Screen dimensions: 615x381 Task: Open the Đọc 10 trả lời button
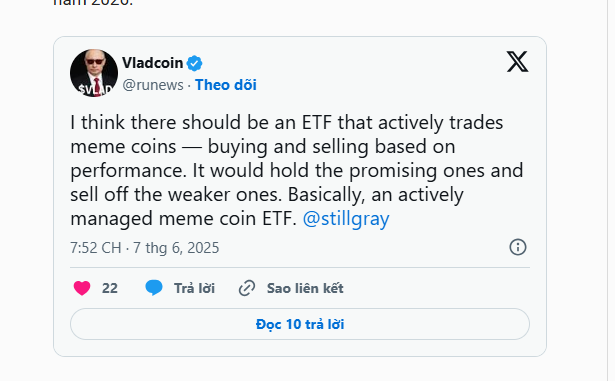pyautogui.click(x=300, y=324)
